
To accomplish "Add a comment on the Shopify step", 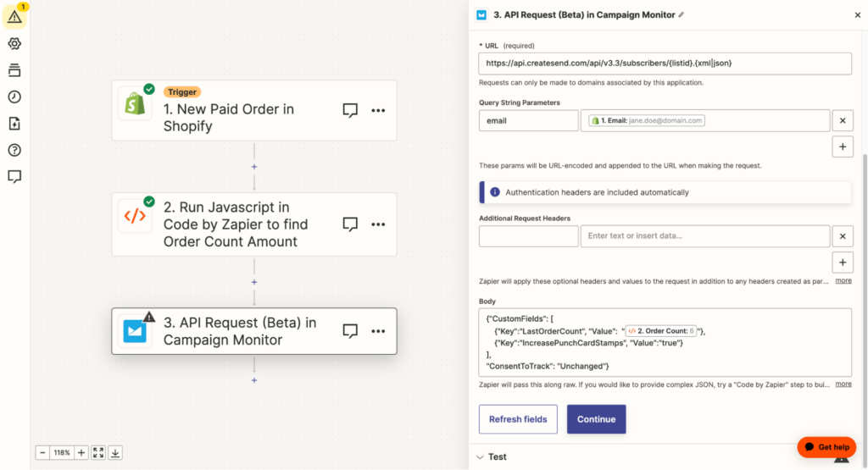I will (x=350, y=111).
